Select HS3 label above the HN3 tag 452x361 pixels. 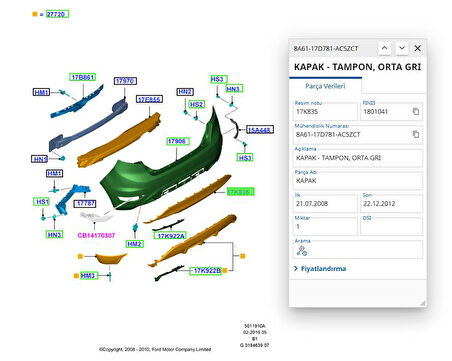(219, 79)
